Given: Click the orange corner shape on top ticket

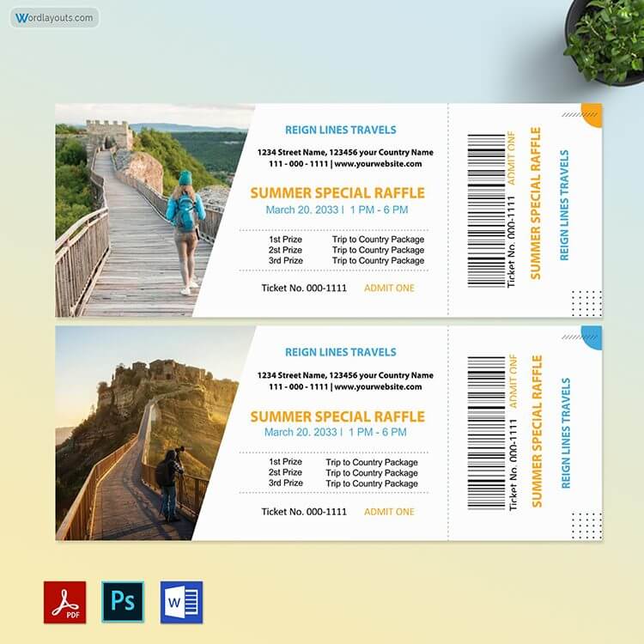Looking at the screenshot, I should pos(592,113).
